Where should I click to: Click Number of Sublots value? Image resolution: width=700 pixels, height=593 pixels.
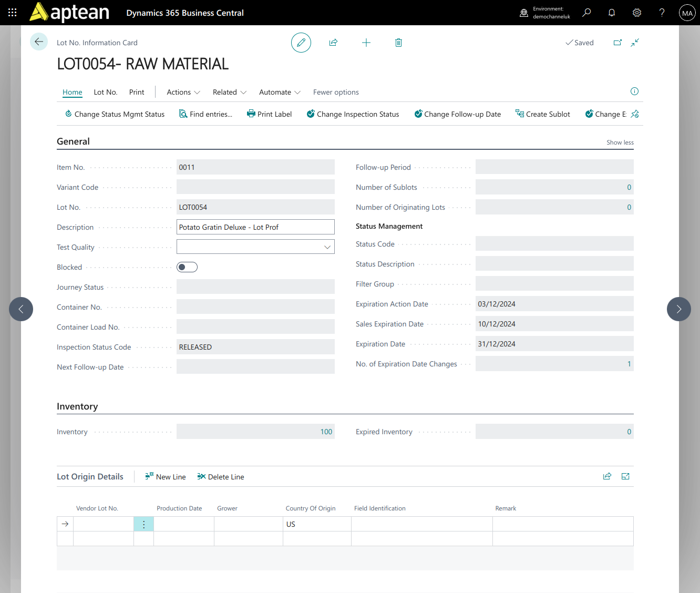(x=554, y=187)
